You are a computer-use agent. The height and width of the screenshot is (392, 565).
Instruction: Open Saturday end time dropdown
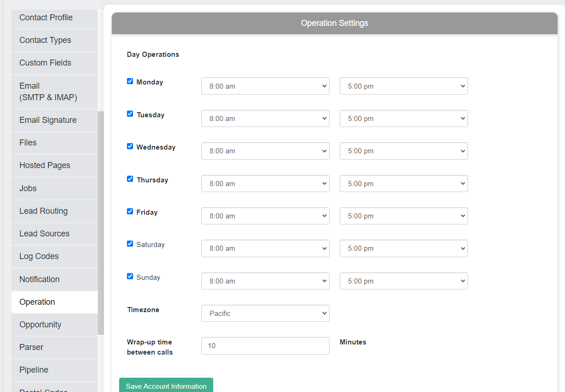404,248
